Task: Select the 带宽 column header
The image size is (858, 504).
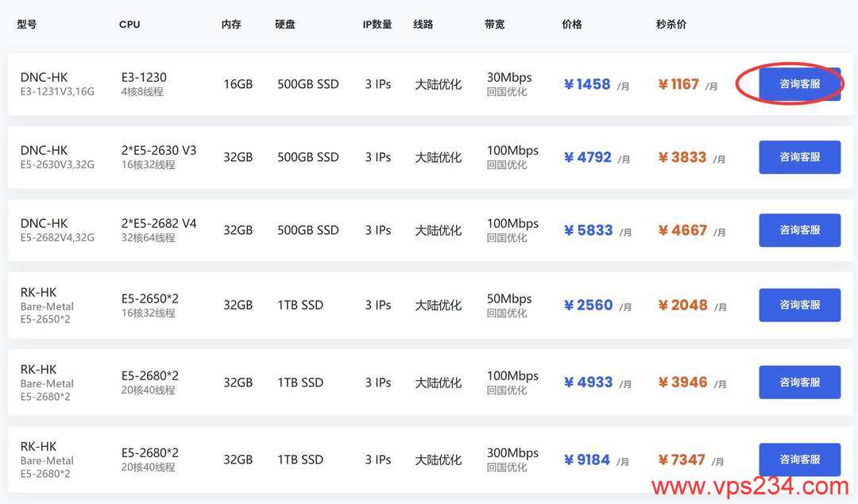Action: point(494,25)
